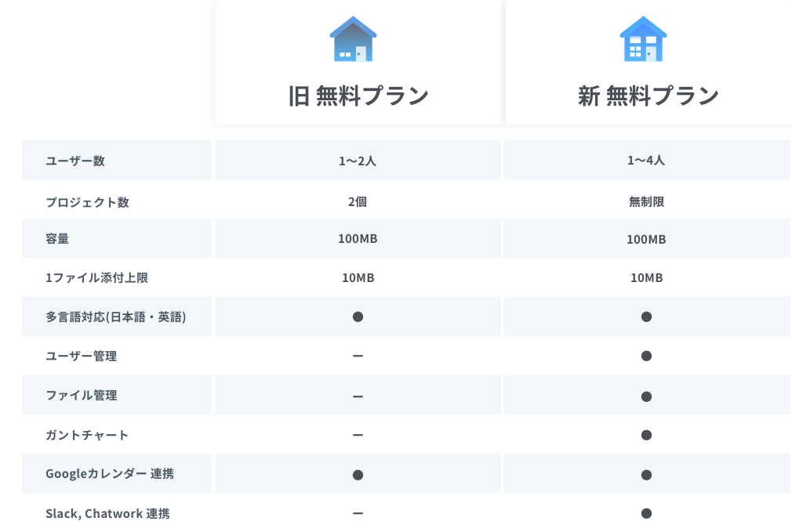Click the house icon above 新 無料プラン
This screenshot has height=532, width=792.
[643, 39]
